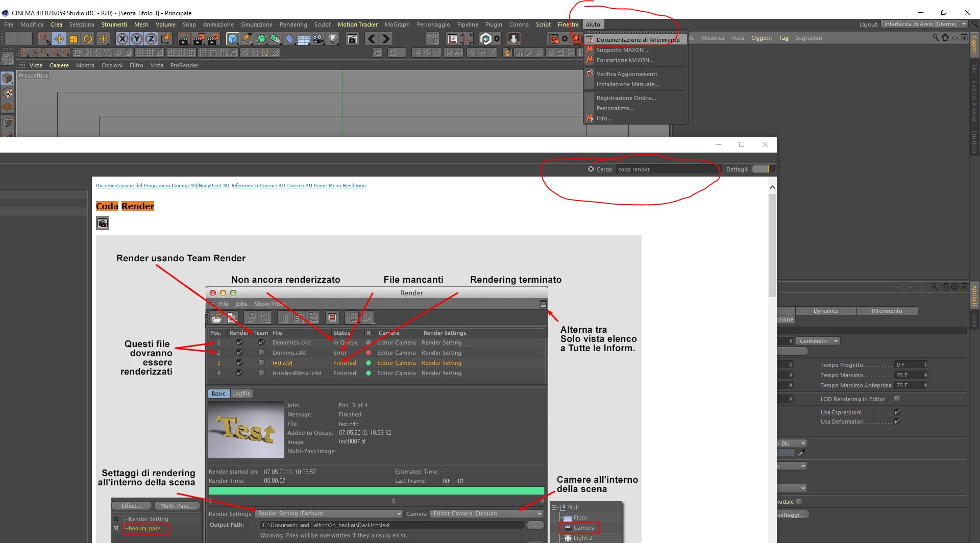Open render settings clapperboard with gear

tap(213, 39)
